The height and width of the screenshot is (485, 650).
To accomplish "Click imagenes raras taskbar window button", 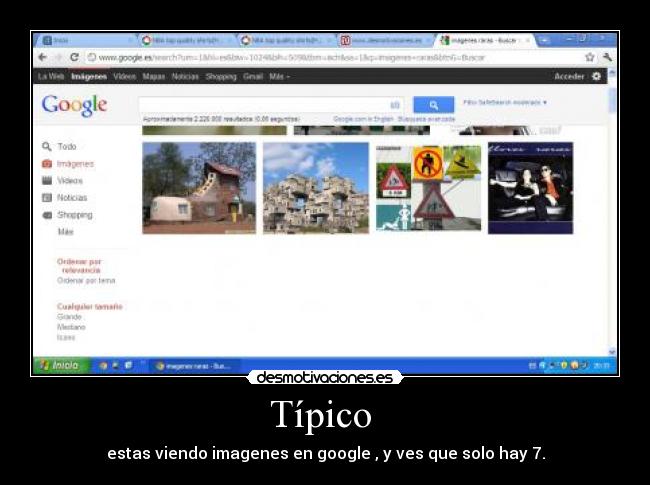I will click(x=194, y=366).
